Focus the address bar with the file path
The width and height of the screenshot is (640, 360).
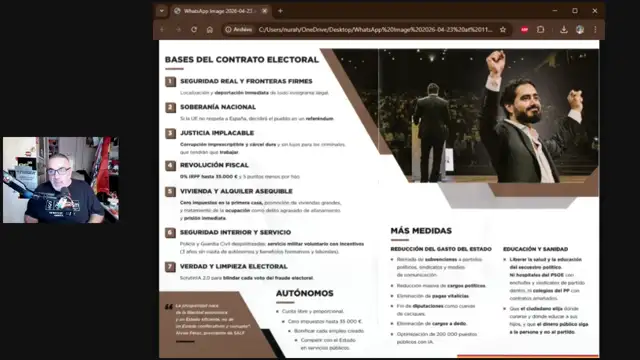pyautogui.click(x=375, y=30)
